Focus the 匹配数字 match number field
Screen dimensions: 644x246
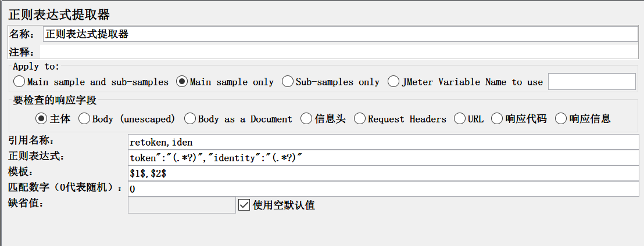click(382, 189)
